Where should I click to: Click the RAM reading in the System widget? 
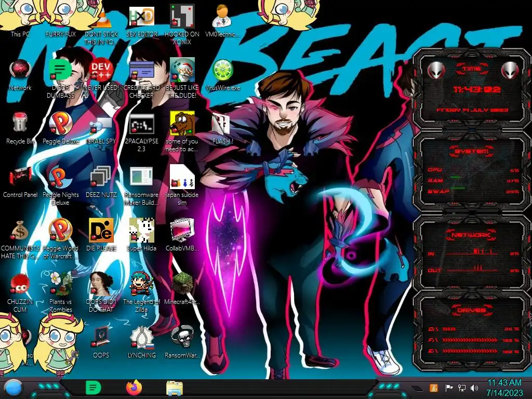pos(473,180)
